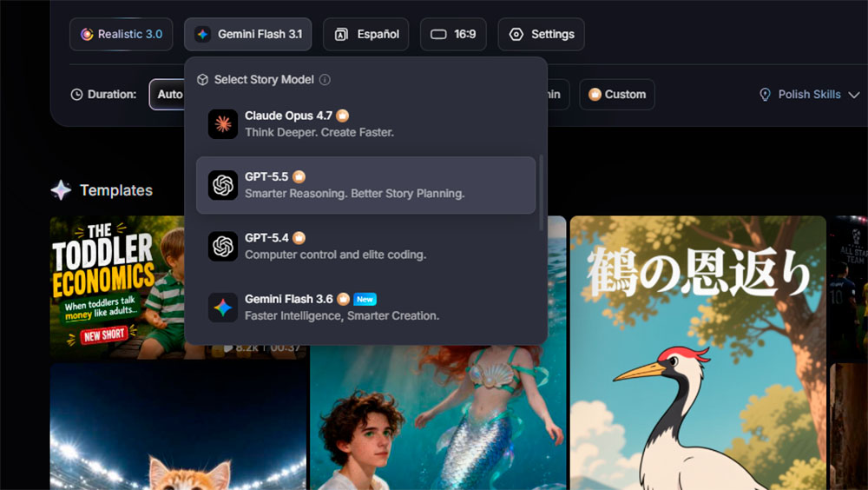868x490 pixels.
Task: Select Gemini Flash 3.6 model option
Action: coord(366,307)
